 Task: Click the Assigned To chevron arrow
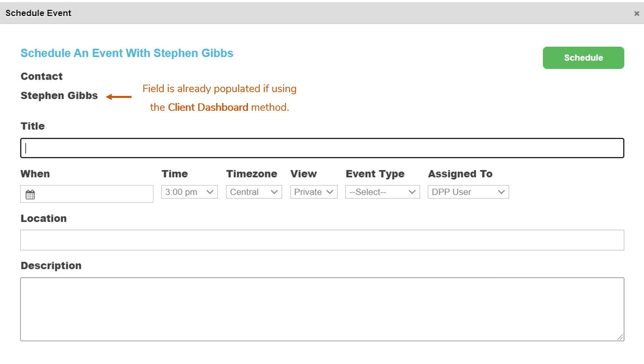(x=501, y=192)
